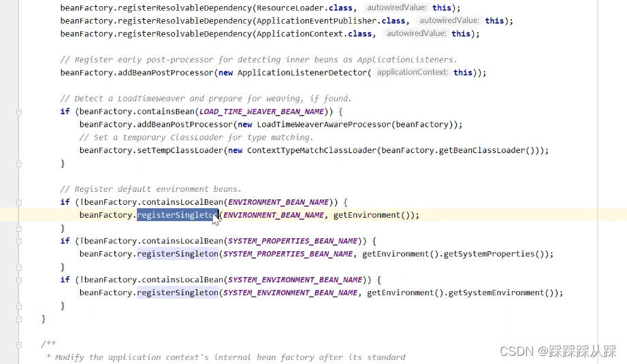This screenshot has width=627, height=364.
Task: Collapse the if containsLocalBean(ENVIRONMENT_BEAN_NAME) block
Action: tap(19, 203)
